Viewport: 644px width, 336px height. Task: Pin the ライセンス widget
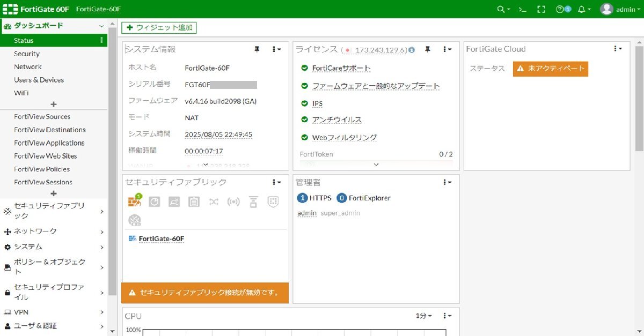[427, 49]
